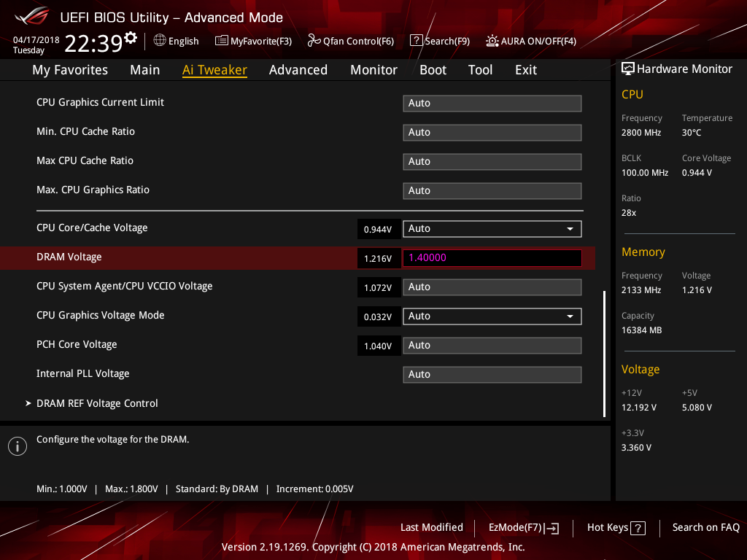This screenshot has width=747, height=560.
Task: Click the 12.192 V value
Action: click(639, 408)
